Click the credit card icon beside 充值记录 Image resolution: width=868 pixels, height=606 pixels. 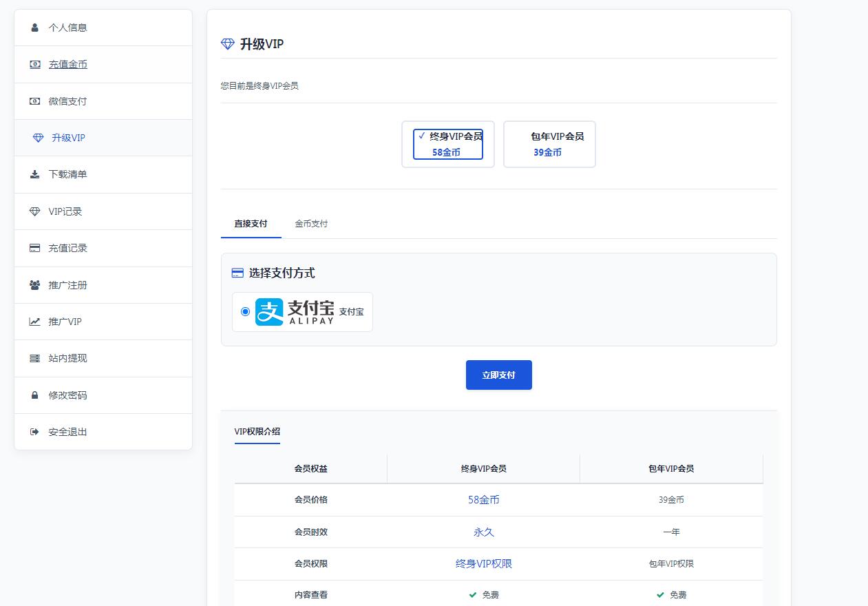[34, 248]
